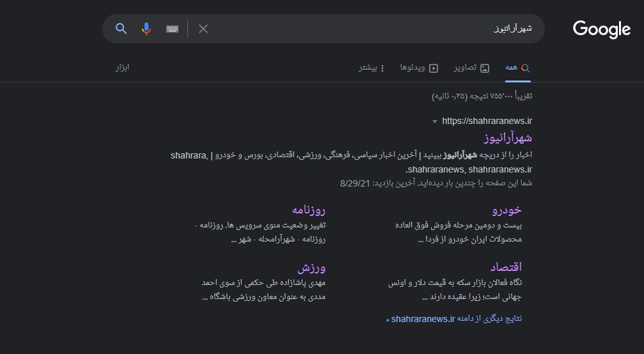Click the description under اقتصاد about بازار سکه
Screen dimensions: 644x354
point(455,289)
